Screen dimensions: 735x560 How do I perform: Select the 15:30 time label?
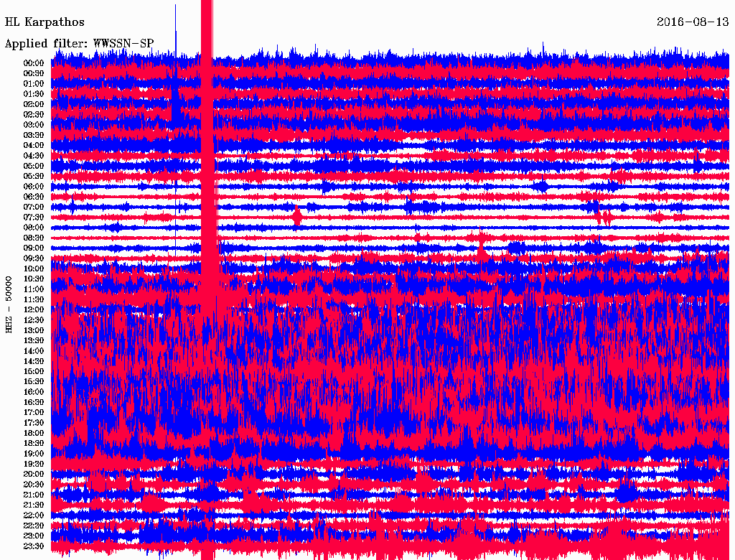34,382
